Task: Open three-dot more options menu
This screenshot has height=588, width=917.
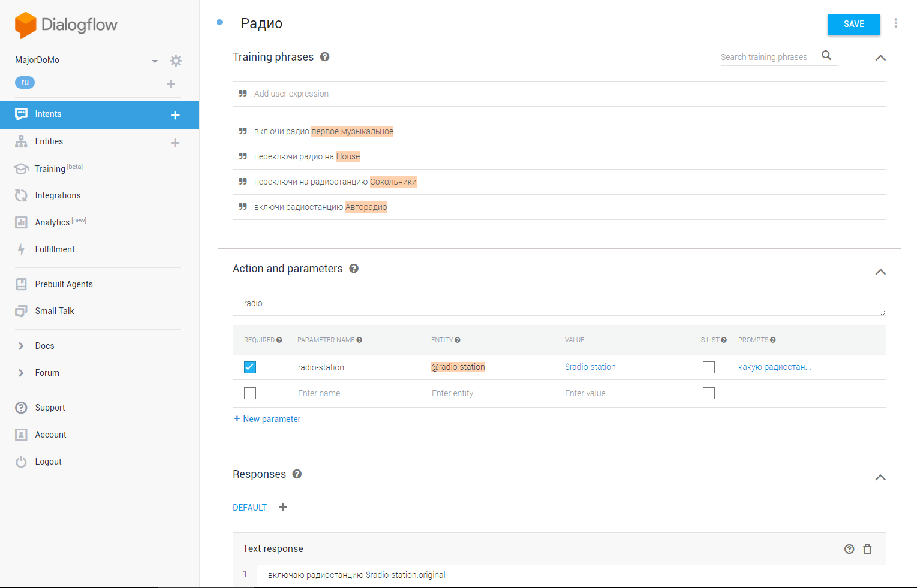Action: pos(895,23)
